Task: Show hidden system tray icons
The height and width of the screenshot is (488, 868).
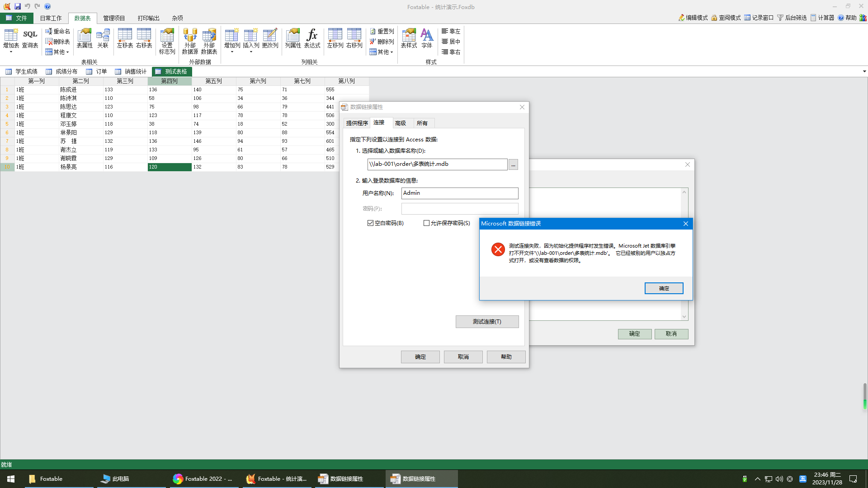Action: [x=758, y=479]
